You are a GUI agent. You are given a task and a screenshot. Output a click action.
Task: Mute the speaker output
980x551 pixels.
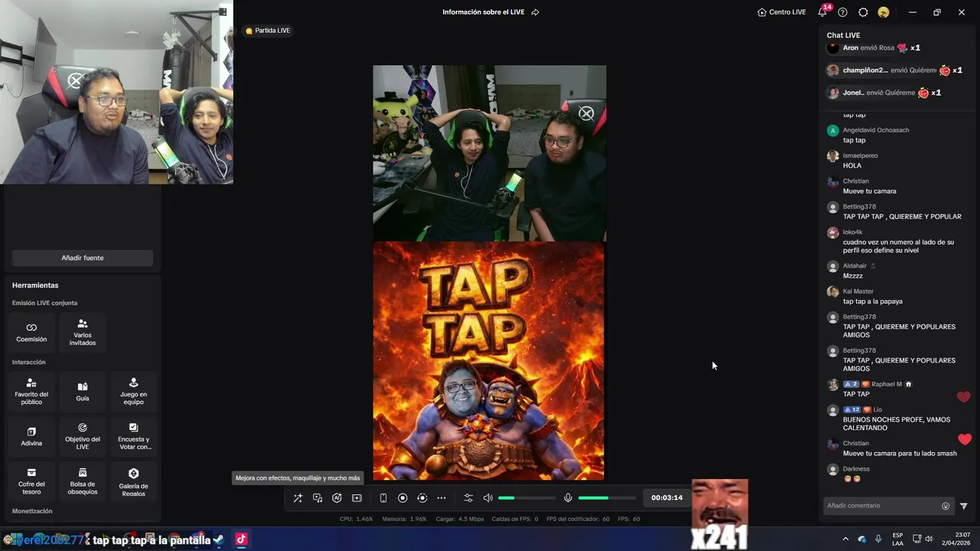click(488, 498)
